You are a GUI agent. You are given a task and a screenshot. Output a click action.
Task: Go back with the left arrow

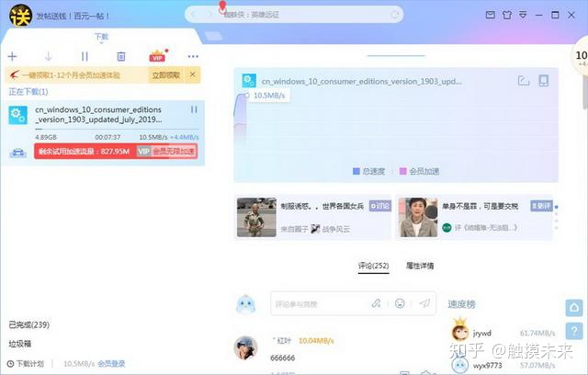click(194, 15)
